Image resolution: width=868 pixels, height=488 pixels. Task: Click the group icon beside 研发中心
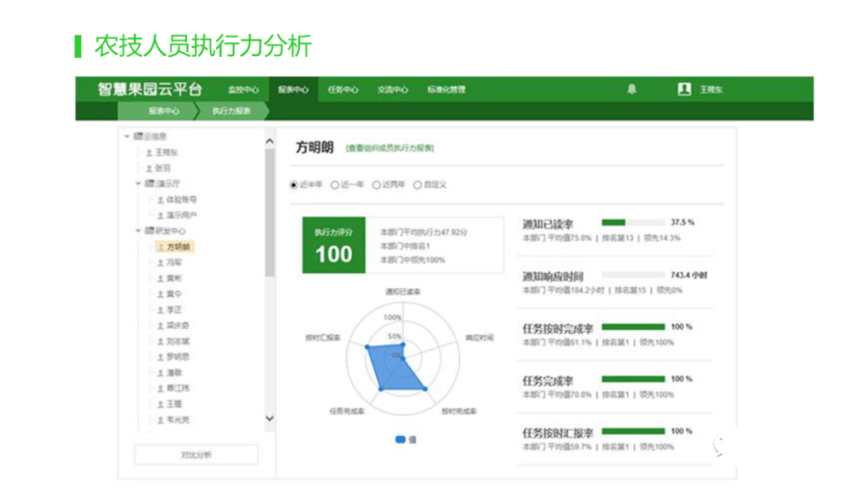(x=149, y=231)
